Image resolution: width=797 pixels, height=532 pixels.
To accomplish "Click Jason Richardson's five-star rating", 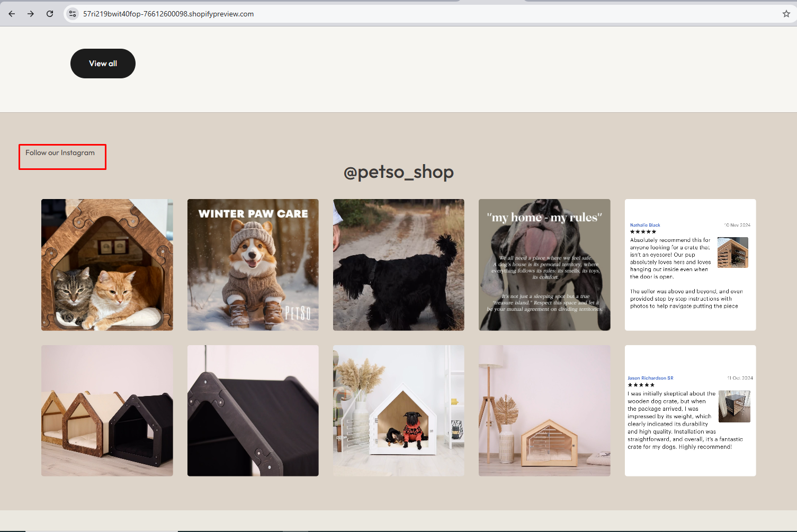I will 641,385.
